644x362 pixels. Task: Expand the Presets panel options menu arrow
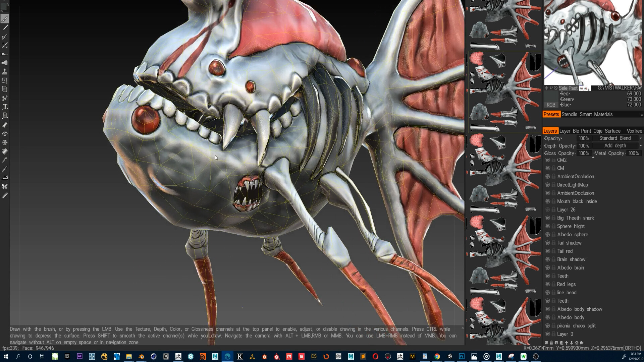tap(641, 115)
